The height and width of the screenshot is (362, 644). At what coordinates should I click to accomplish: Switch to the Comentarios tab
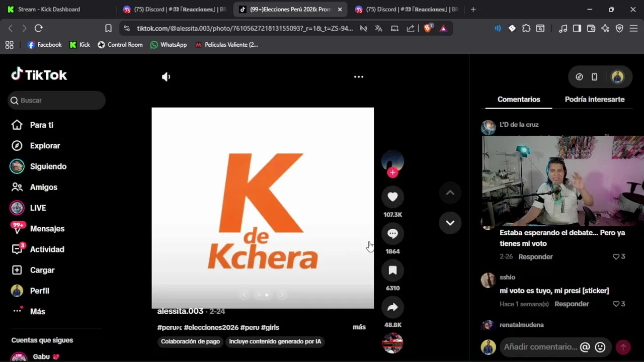point(519,100)
